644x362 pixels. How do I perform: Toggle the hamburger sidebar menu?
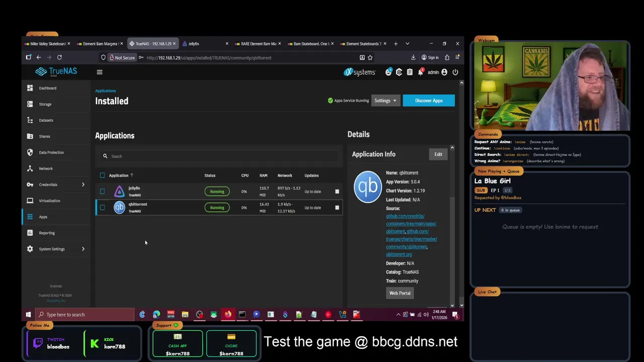tap(100, 72)
